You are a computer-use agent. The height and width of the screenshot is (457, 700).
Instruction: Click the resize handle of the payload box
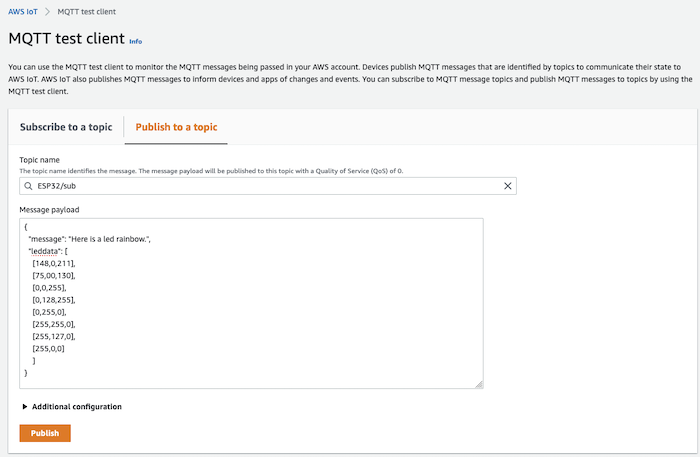pos(478,384)
